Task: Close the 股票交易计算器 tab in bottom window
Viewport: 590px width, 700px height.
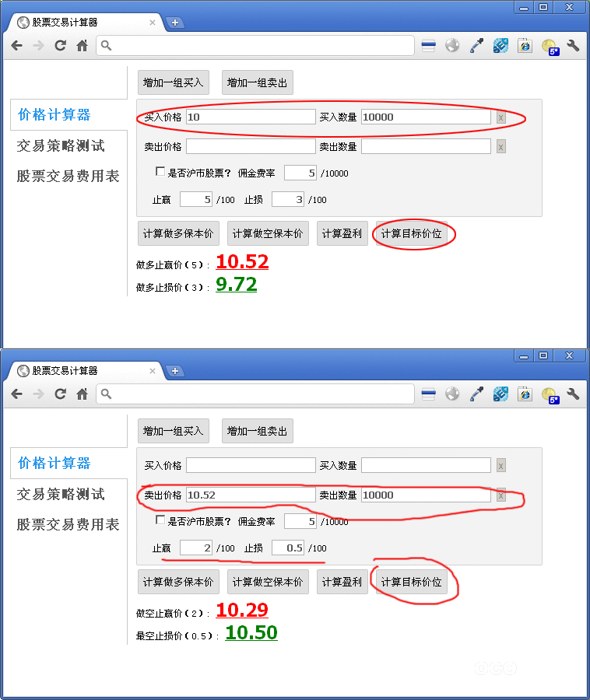Action: tap(153, 371)
